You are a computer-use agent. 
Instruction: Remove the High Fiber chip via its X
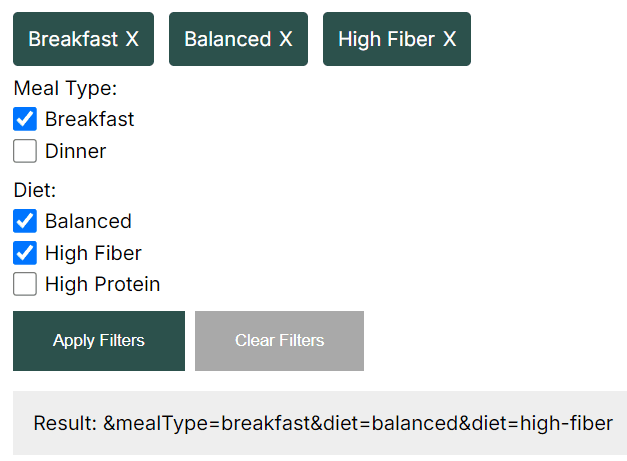tap(449, 39)
